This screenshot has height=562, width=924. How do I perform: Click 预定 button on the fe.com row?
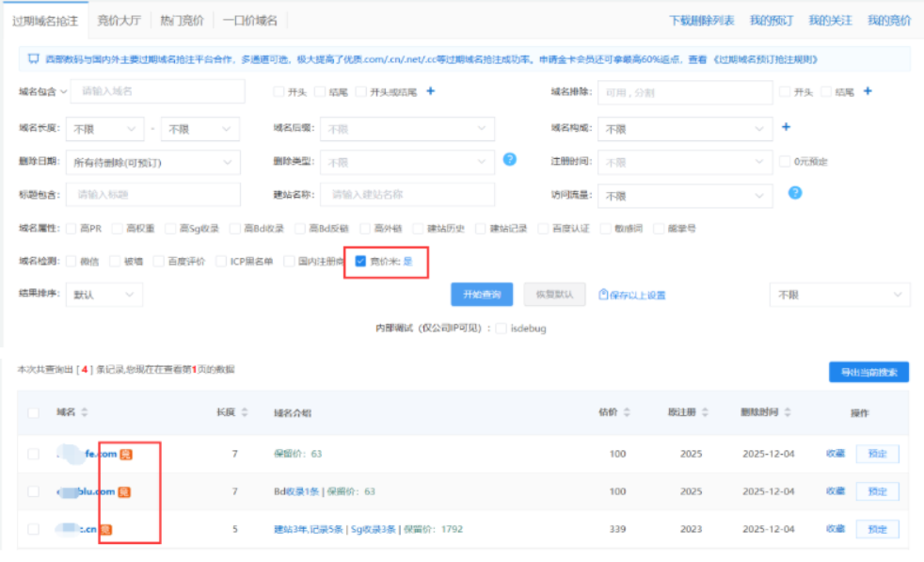[878, 454]
